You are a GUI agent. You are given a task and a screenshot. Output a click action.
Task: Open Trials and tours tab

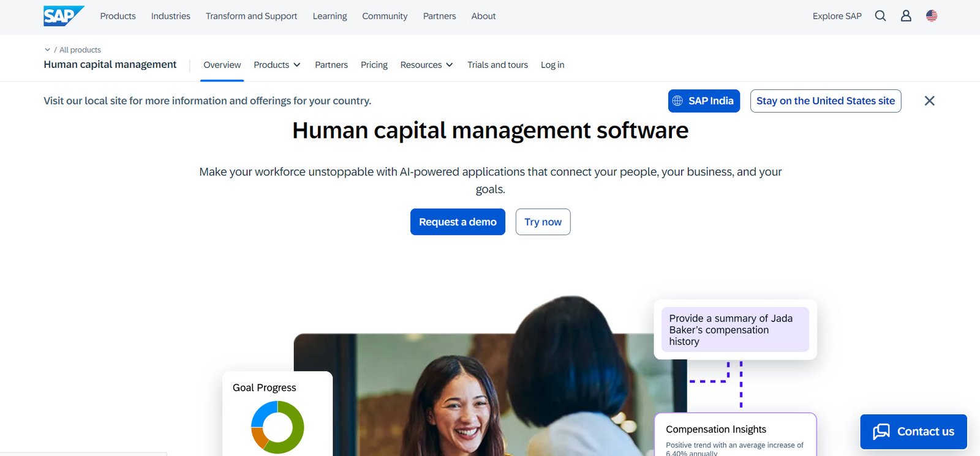497,65
